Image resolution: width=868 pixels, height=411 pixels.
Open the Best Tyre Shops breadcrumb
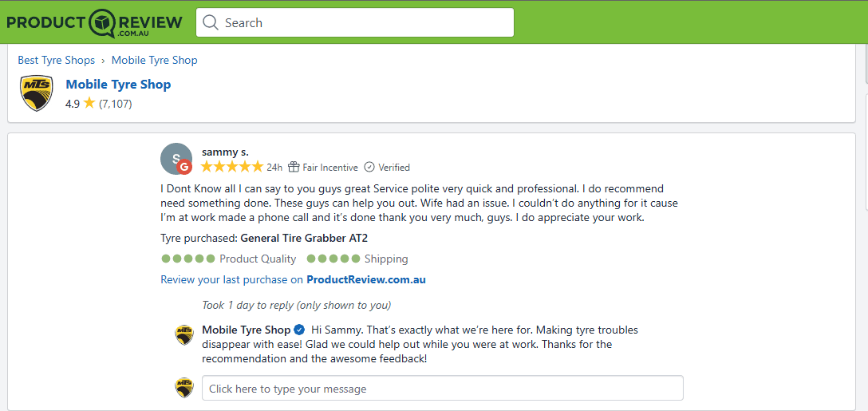point(57,60)
